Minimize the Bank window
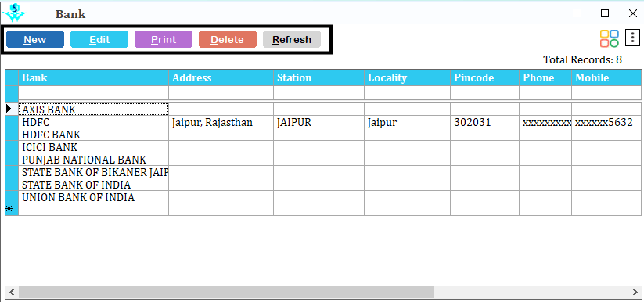The height and width of the screenshot is (302, 644). tap(577, 13)
